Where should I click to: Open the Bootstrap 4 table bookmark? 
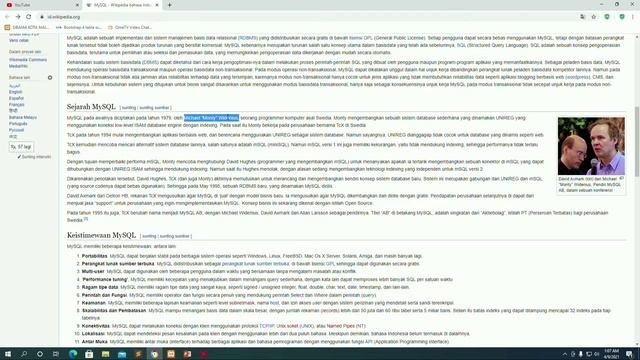[x=78, y=27]
